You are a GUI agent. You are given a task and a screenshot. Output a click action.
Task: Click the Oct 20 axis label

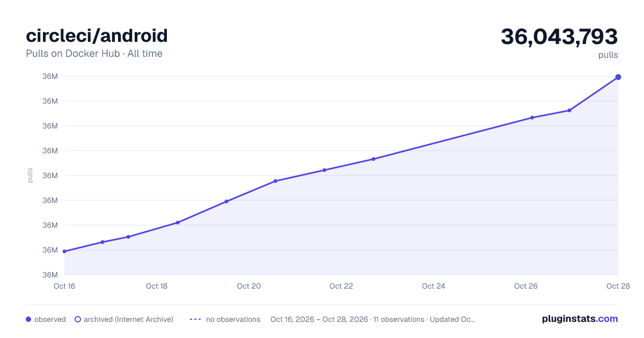[x=249, y=286]
